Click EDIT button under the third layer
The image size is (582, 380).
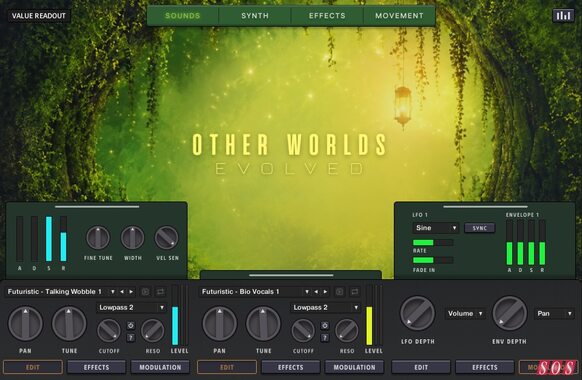click(421, 367)
